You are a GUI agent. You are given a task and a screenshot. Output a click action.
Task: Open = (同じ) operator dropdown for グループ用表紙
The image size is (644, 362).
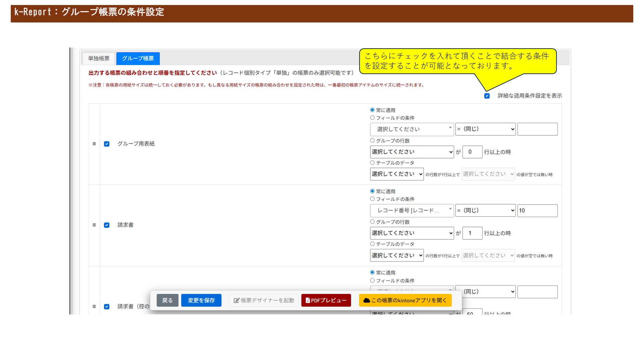click(x=485, y=129)
